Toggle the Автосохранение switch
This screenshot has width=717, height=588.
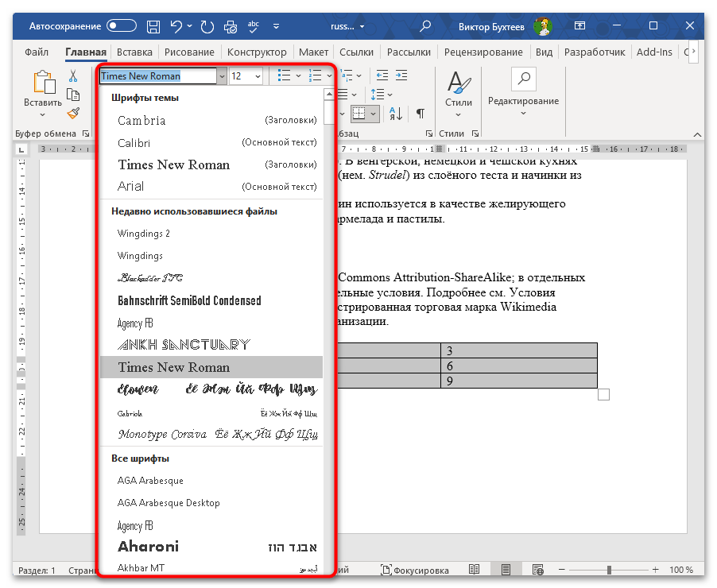[x=122, y=26]
